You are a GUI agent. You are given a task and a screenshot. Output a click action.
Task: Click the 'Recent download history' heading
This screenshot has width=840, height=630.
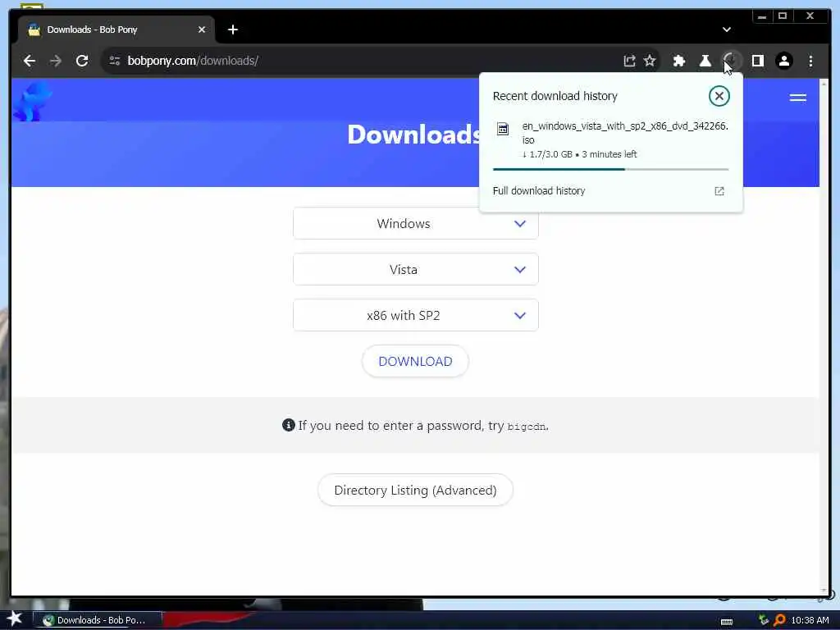point(555,97)
